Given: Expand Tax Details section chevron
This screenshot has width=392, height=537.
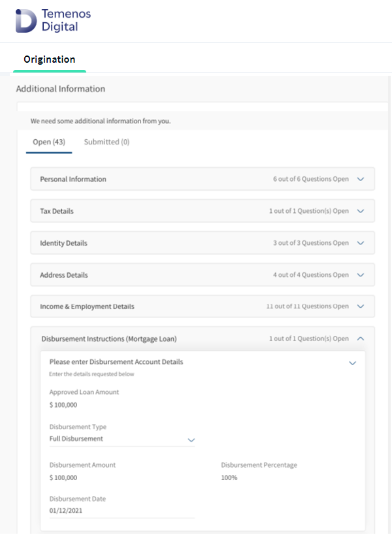Looking at the screenshot, I should (x=361, y=211).
